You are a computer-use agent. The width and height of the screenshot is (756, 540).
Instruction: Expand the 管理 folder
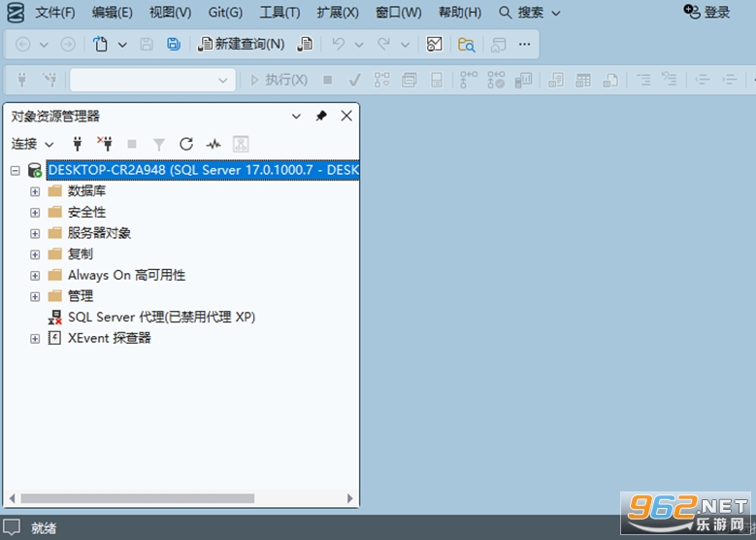tap(35, 296)
